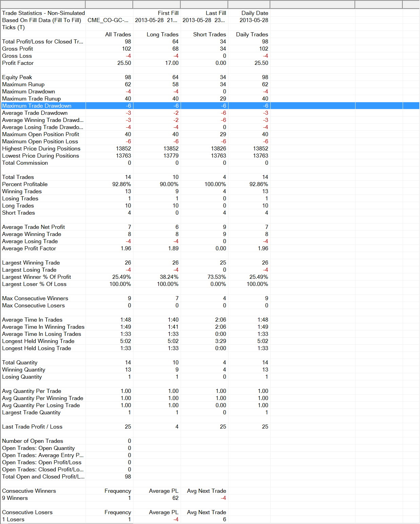Select the 9 Winners row
Image resolution: width=420 pixels, height=524 pixels.
coord(15,498)
